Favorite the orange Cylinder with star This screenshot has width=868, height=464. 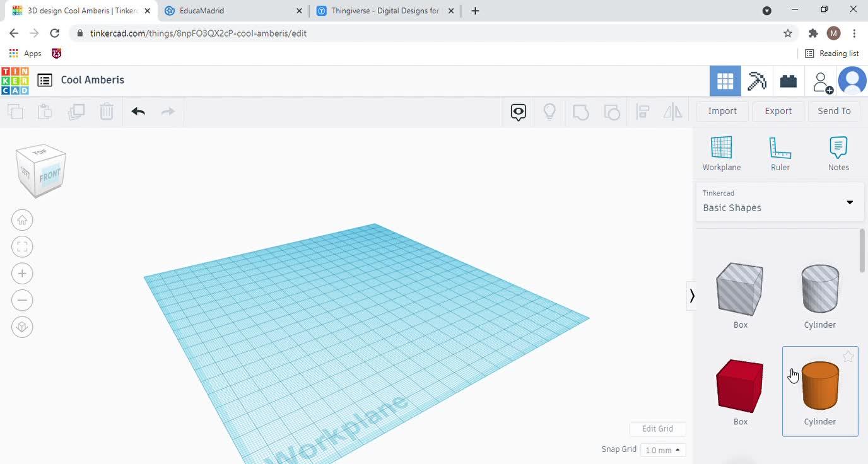point(848,357)
